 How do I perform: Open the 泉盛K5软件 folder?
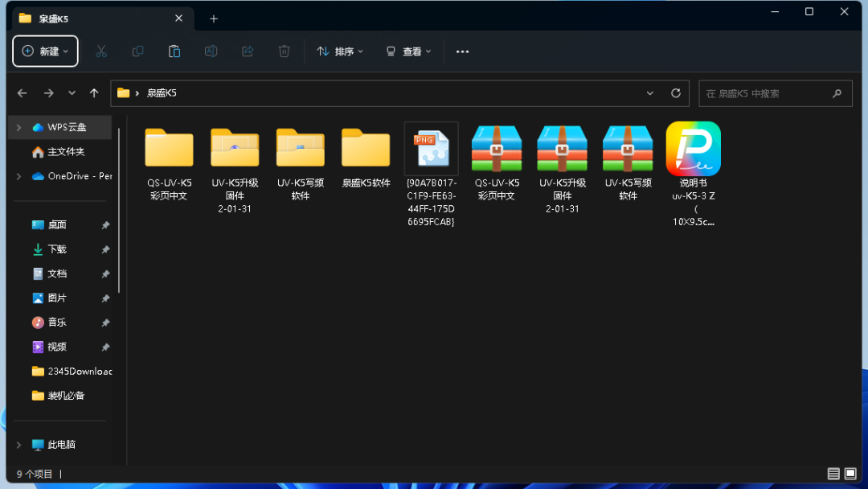pyautogui.click(x=366, y=150)
